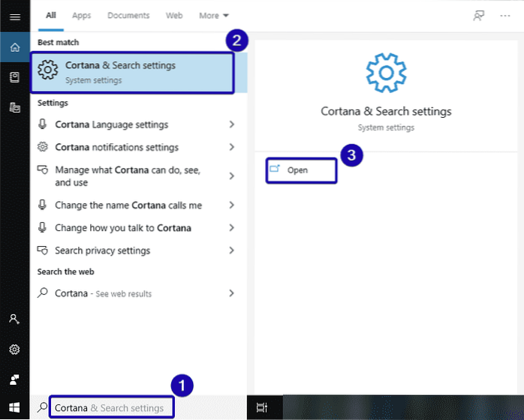This screenshot has width=524, height=420.
Task: Click the Windows Start button
Action: [x=14, y=408]
